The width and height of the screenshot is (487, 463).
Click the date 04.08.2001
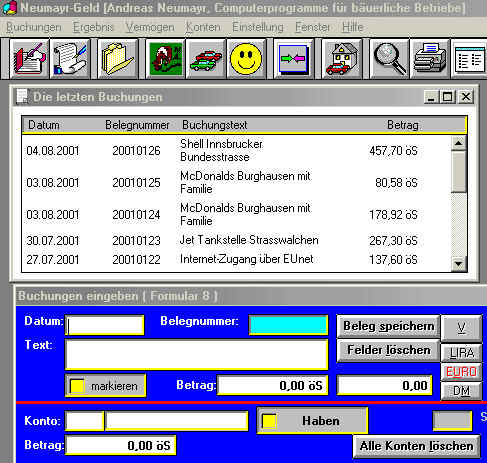[x=53, y=151]
